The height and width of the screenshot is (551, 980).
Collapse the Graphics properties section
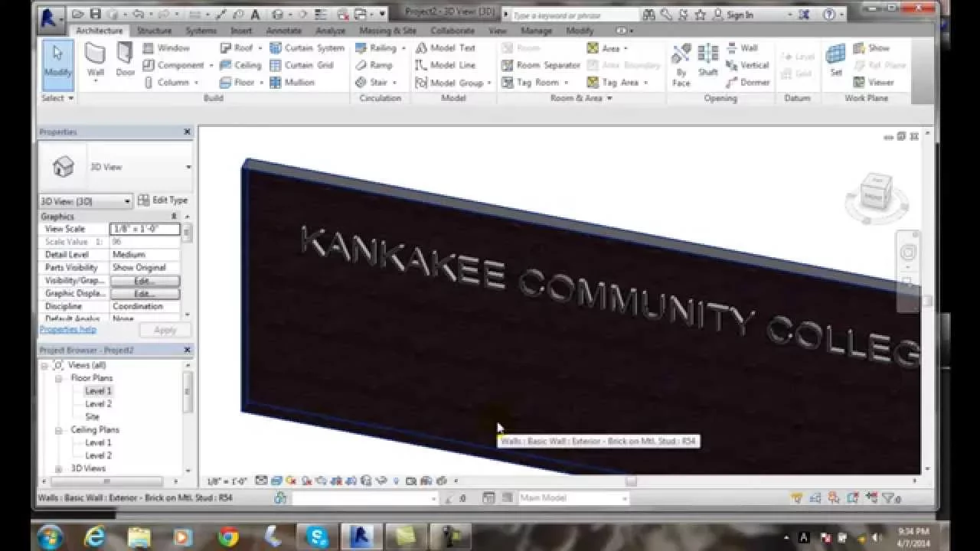click(174, 217)
